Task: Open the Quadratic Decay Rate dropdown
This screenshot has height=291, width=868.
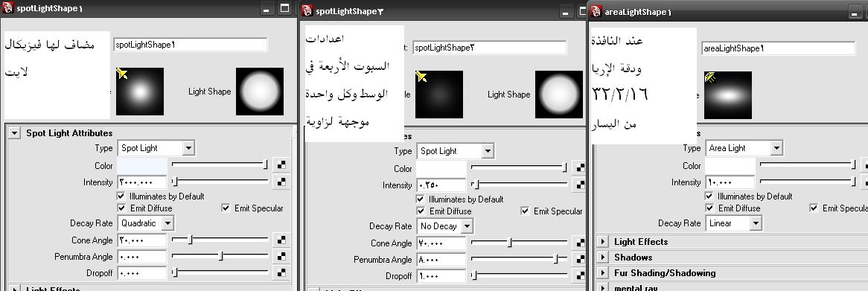Action: click(x=146, y=223)
